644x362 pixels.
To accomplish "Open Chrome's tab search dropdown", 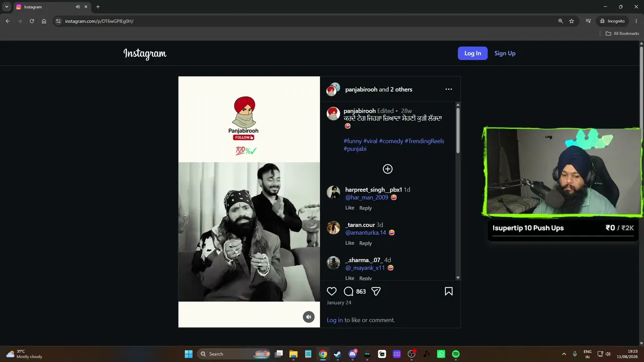I will 7,7.
